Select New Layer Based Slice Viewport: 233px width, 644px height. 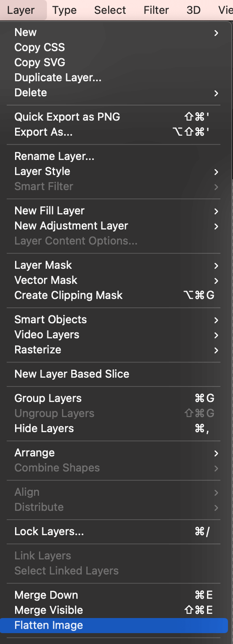[72, 374]
